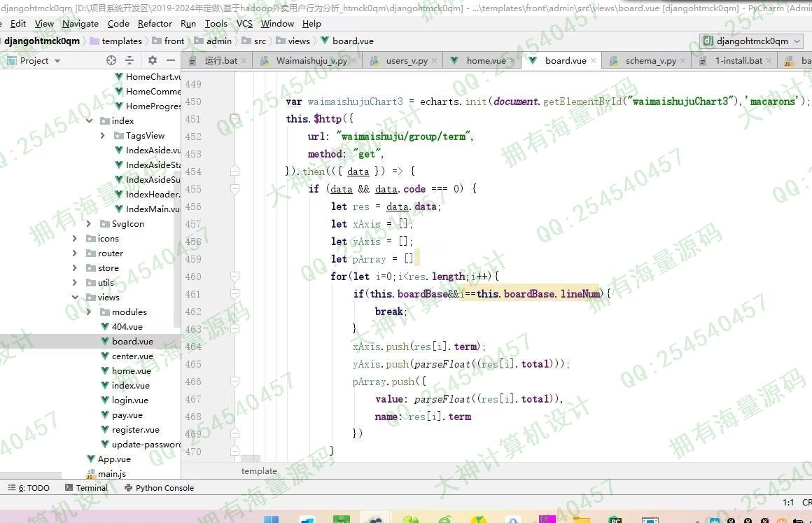The width and height of the screenshot is (812, 523).
Task: Close the schema_v.py tab
Action: tap(683, 61)
